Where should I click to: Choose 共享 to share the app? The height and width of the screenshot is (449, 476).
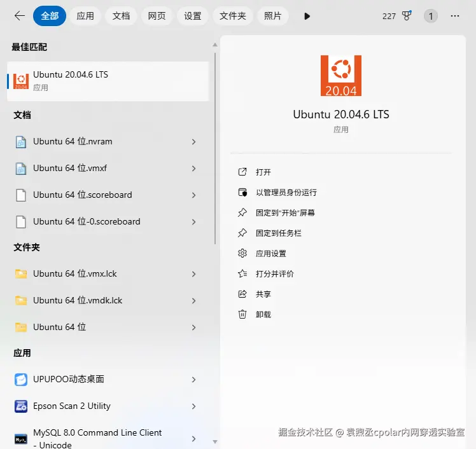point(263,294)
